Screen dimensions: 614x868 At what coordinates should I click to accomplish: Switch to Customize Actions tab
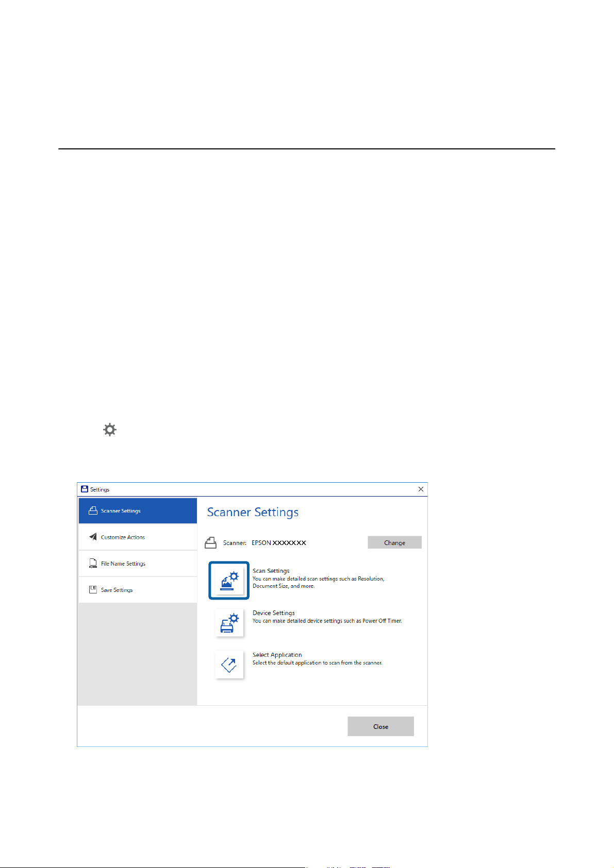[138, 537]
